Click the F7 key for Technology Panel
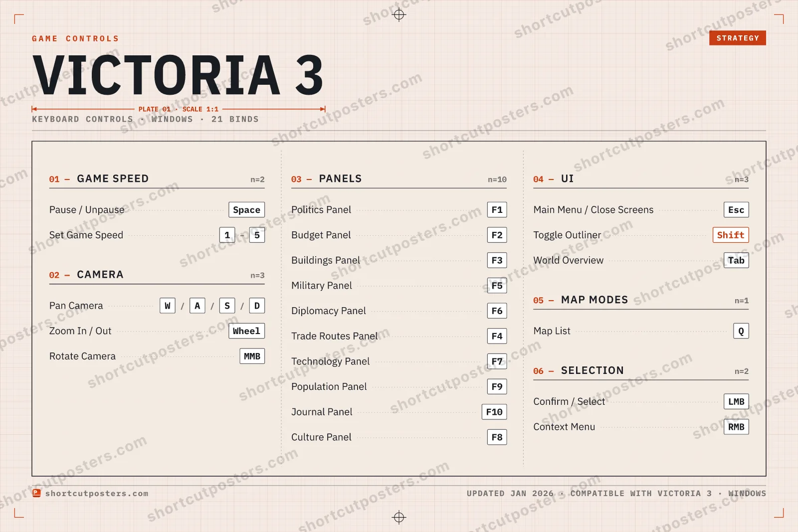Screen dimensions: 798x532 click(x=497, y=361)
